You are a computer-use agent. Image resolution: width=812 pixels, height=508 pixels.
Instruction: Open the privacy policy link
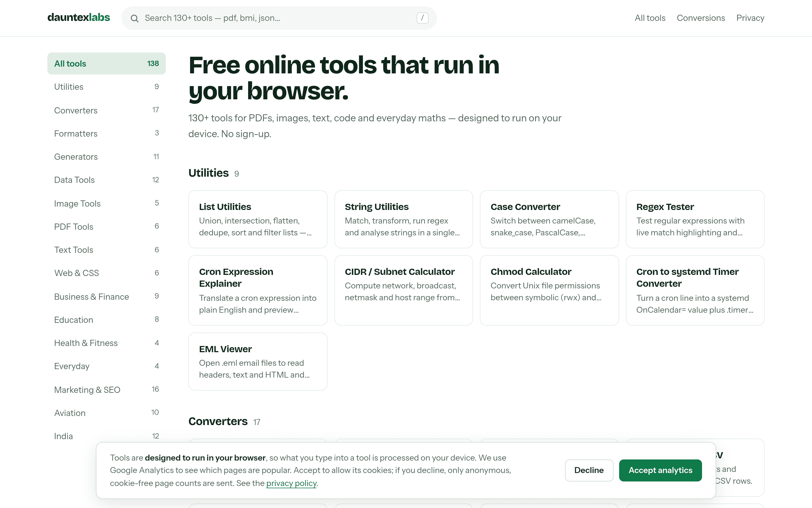291,483
